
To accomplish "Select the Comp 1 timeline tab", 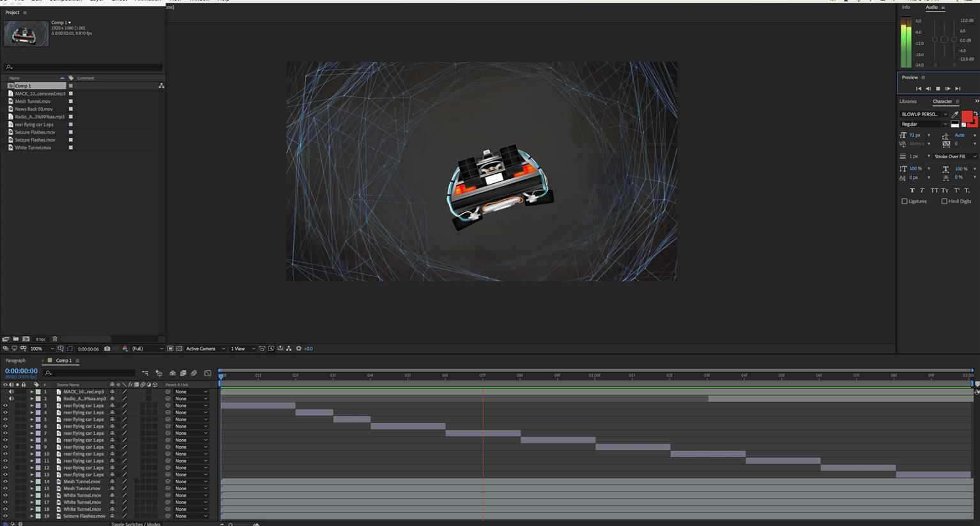I will tap(64, 361).
